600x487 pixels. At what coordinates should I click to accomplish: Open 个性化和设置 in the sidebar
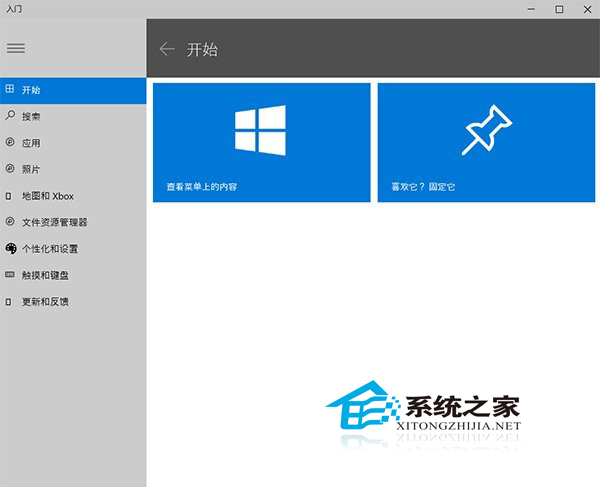click(x=73, y=249)
